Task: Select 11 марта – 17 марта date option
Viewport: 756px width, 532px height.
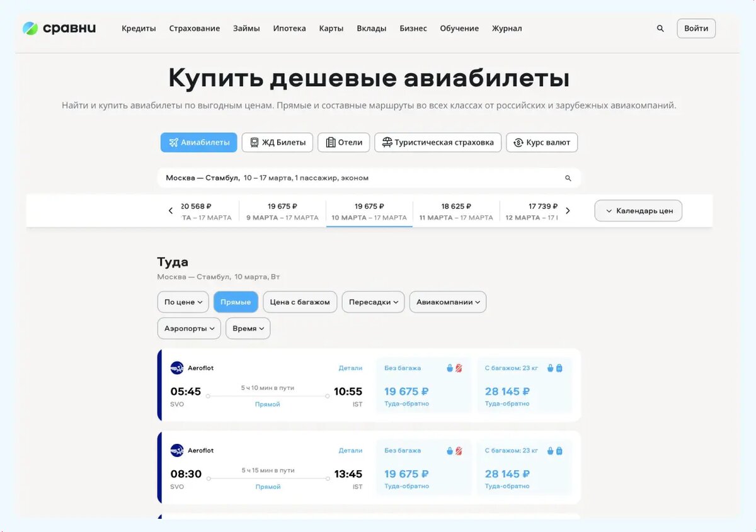Action: pyautogui.click(x=456, y=212)
